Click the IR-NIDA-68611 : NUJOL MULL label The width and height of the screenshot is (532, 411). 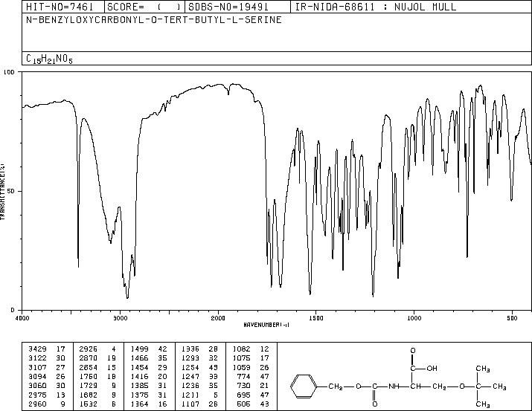click(x=376, y=7)
